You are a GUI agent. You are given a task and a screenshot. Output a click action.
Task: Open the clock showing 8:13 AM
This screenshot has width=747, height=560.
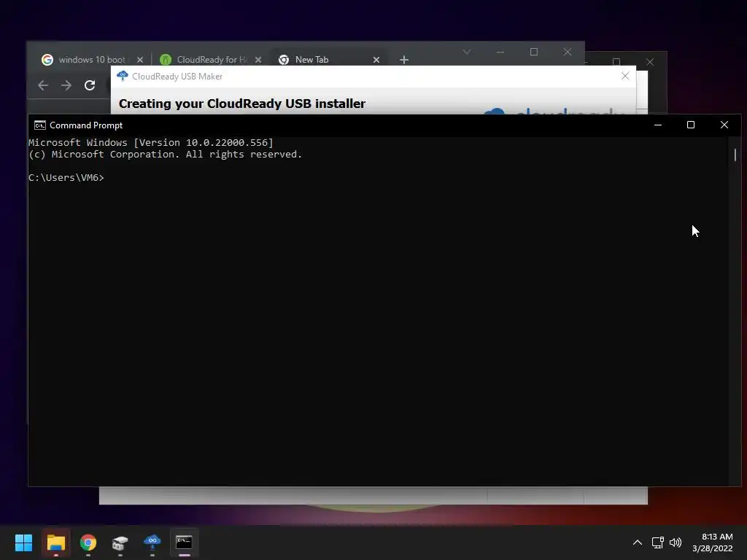coord(712,542)
